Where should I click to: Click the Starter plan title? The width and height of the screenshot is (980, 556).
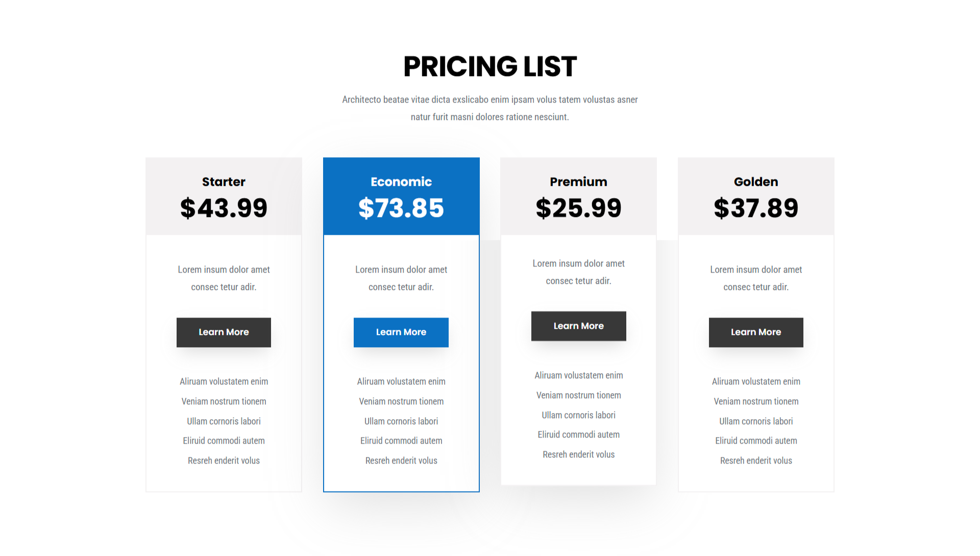(224, 182)
